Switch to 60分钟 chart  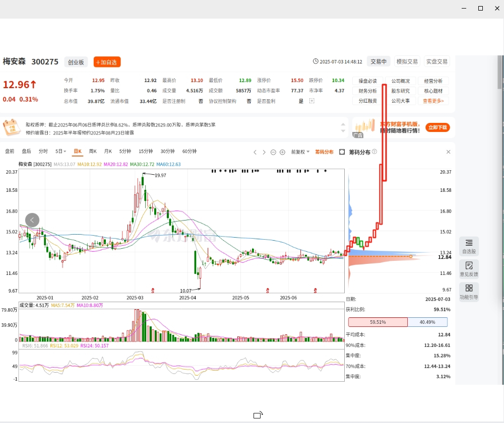tap(190, 151)
